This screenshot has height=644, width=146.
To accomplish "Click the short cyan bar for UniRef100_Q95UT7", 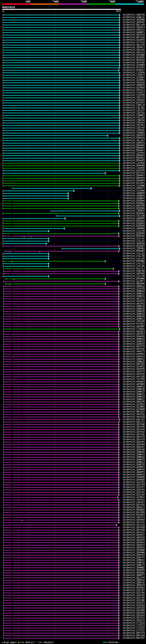I will [x=52, y=188].
